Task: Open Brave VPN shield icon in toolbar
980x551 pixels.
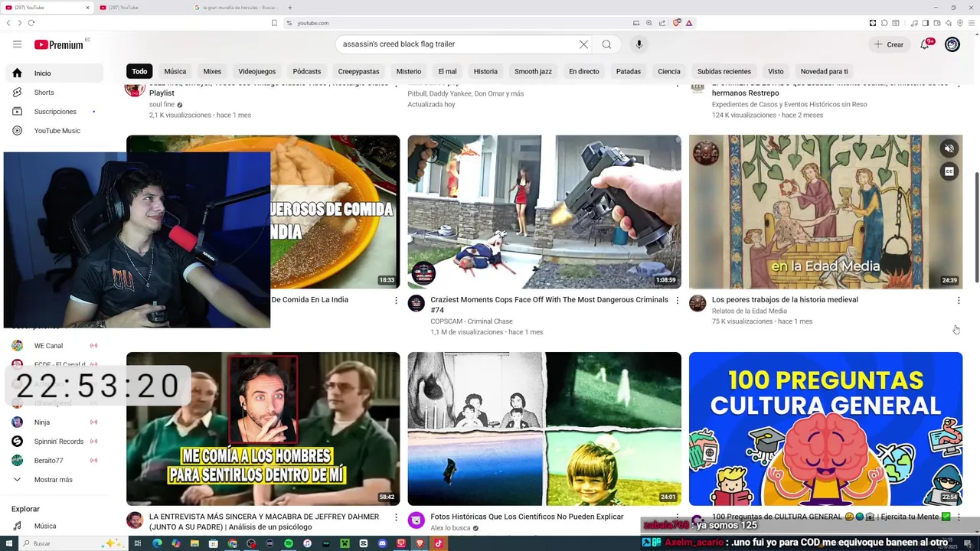Action: (960, 23)
